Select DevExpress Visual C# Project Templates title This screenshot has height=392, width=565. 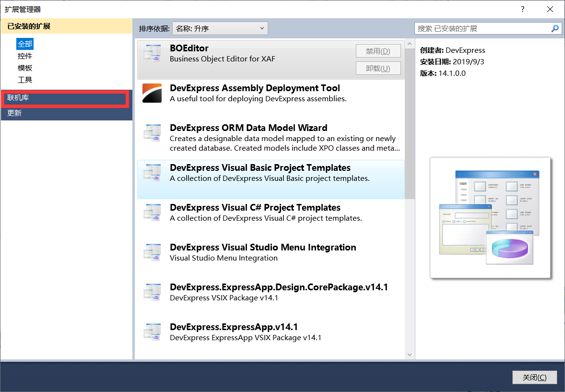coord(255,208)
